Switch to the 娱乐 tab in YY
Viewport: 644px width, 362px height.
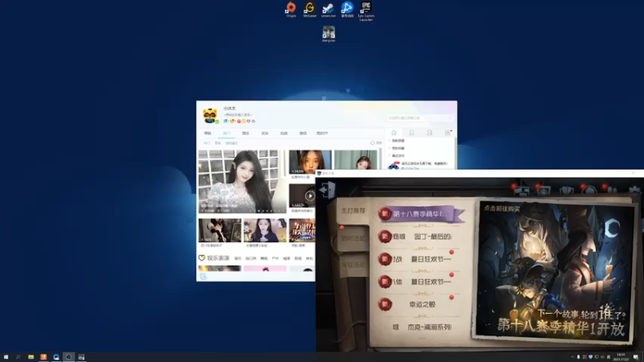246,133
